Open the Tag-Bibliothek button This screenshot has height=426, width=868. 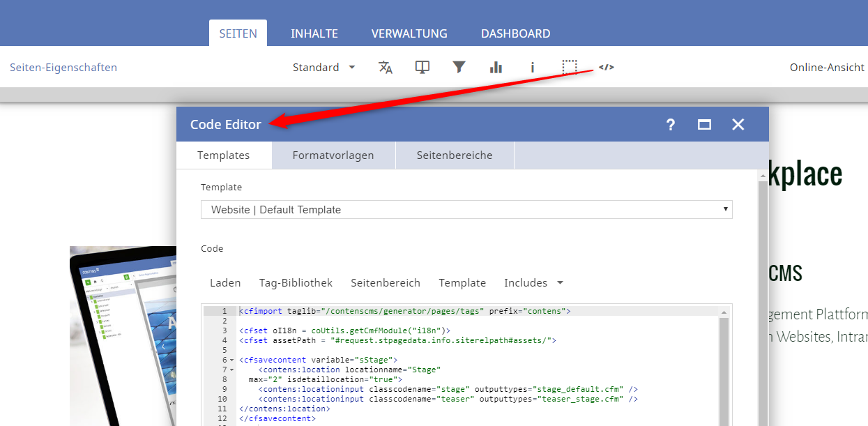[x=296, y=283]
